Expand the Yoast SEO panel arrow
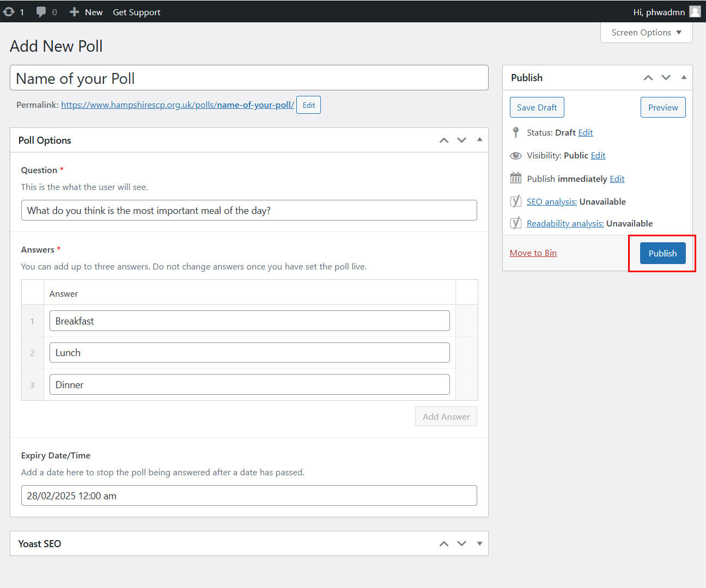This screenshot has height=588, width=706. click(x=479, y=543)
